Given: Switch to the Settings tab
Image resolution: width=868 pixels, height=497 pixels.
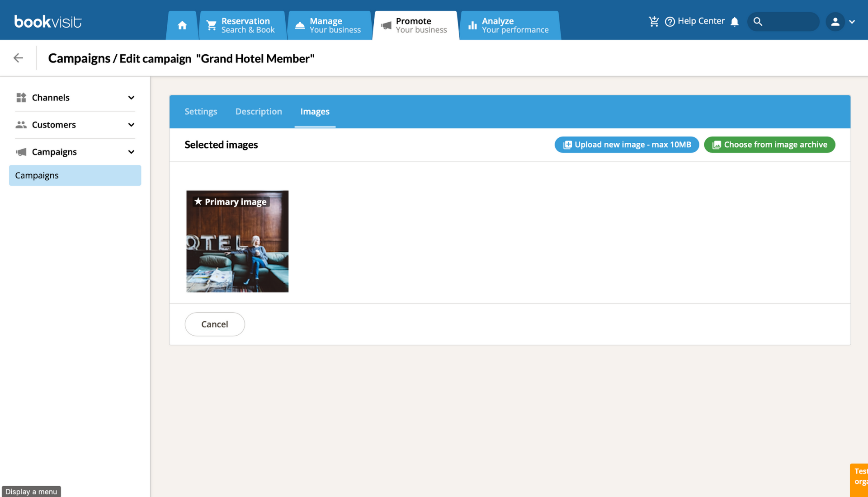Looking at the screenshot, I should (x=201, y=112).
